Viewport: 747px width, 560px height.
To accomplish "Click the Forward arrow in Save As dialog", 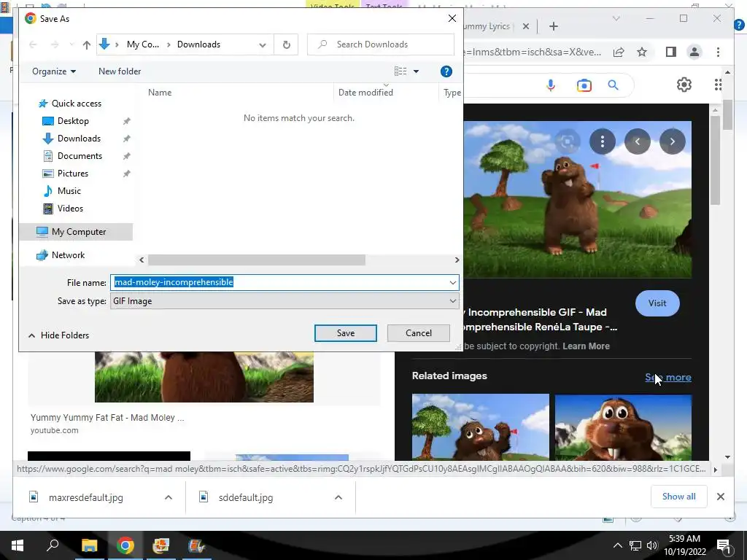I will point(55,44).
